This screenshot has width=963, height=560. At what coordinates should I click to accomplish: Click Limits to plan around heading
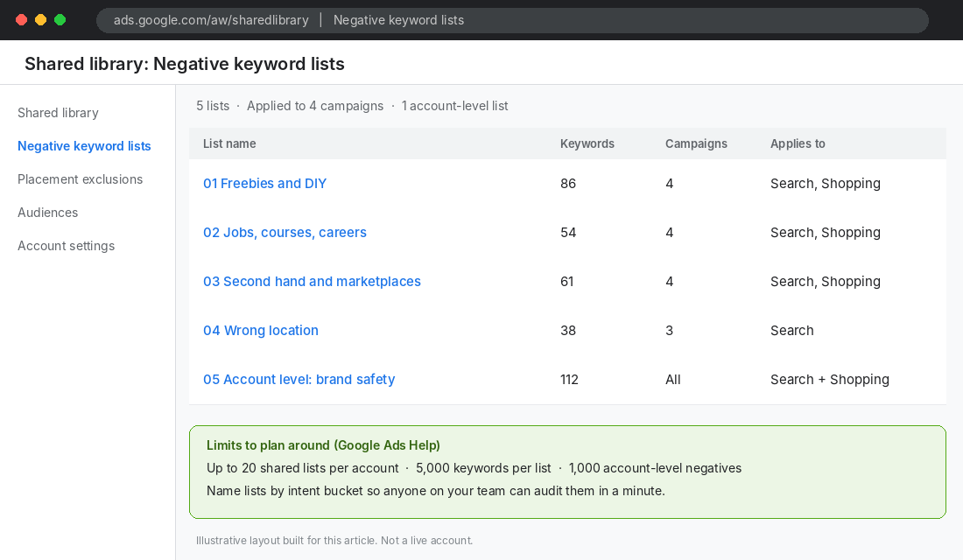coord(323,445)
